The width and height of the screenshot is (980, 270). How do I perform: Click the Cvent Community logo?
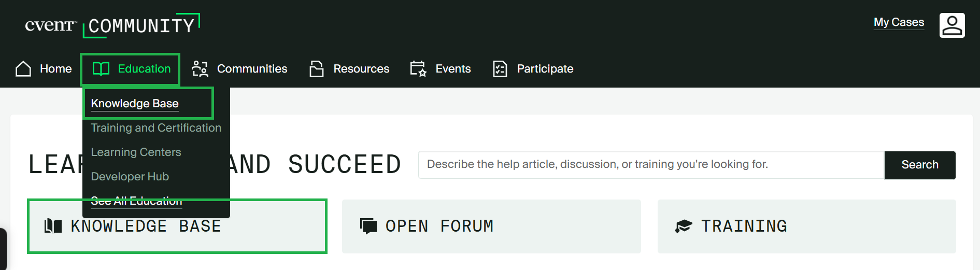coord(112,25)
